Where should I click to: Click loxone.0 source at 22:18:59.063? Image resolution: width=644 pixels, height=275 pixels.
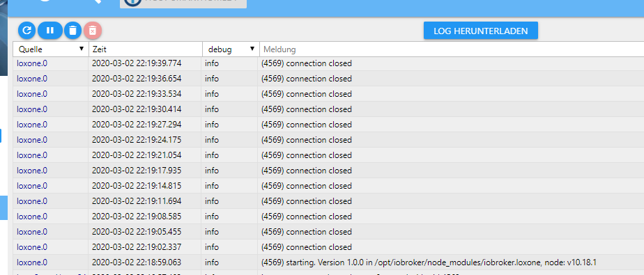coord(32,262)
